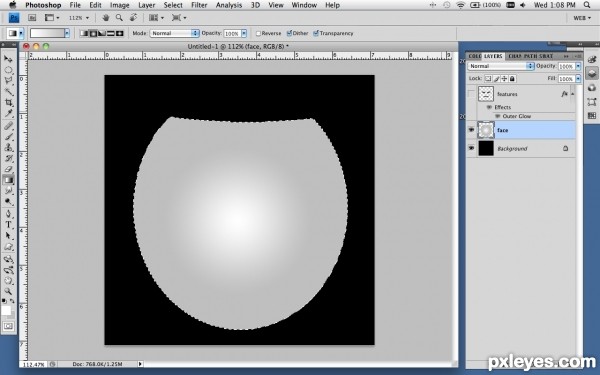
Task: Open gradient Opacity slider arrow in options bar
Action: 244,33
